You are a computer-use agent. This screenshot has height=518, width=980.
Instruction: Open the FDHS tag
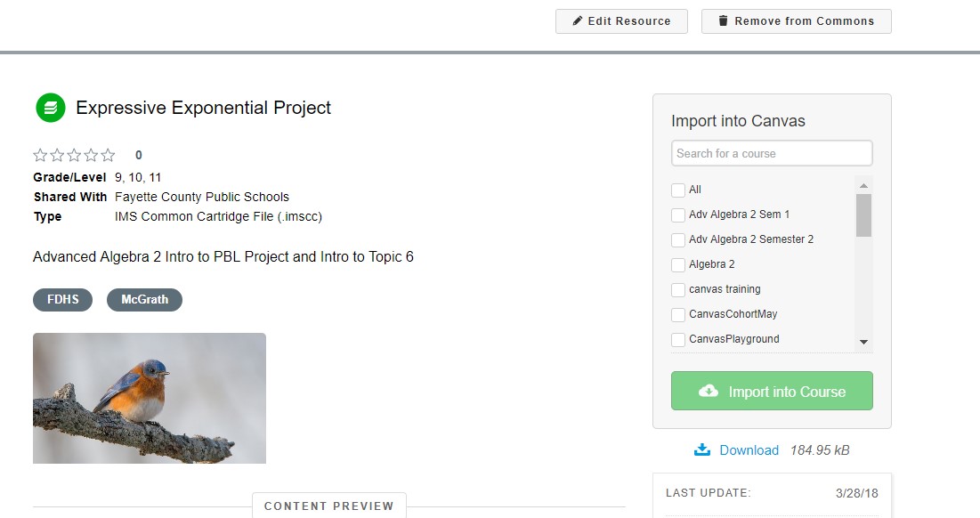(x=62, y=300)
